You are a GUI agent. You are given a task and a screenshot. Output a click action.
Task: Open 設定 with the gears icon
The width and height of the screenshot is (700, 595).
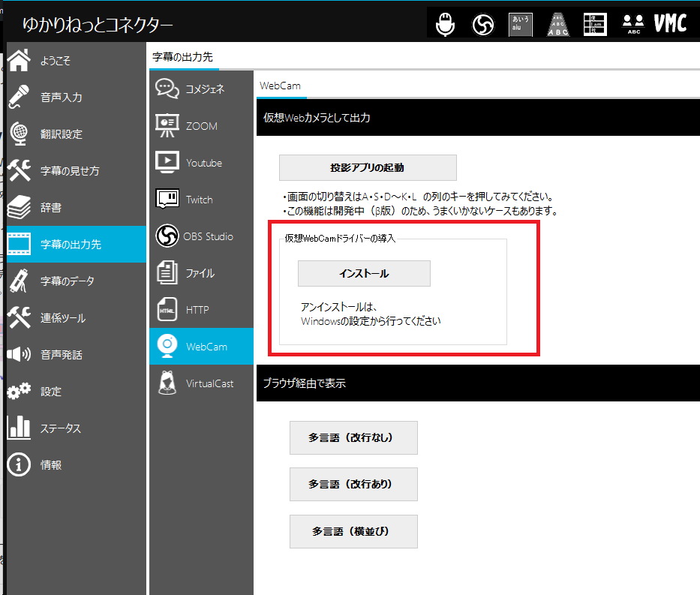[x=77, y=392]
